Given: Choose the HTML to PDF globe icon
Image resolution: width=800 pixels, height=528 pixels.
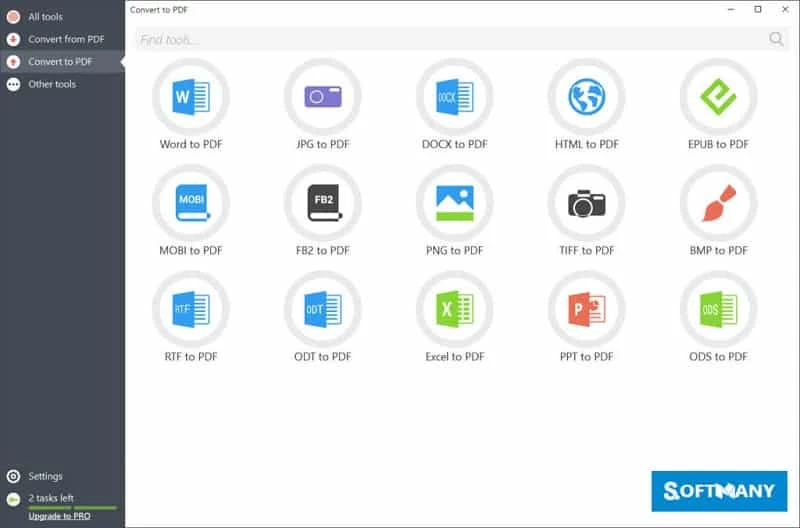Looking at the screenshot, I should [x=587, y=97].
